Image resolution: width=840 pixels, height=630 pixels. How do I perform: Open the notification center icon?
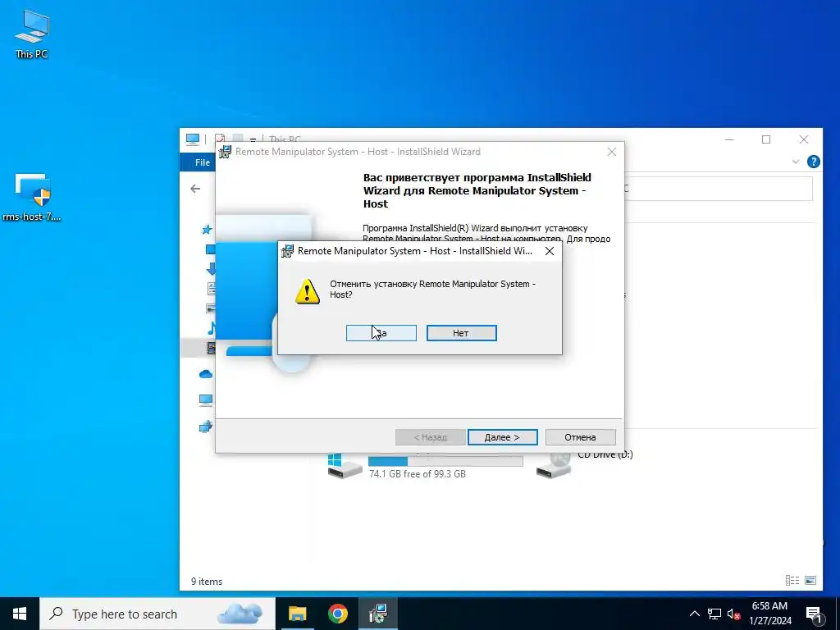[x=814, y=614]
